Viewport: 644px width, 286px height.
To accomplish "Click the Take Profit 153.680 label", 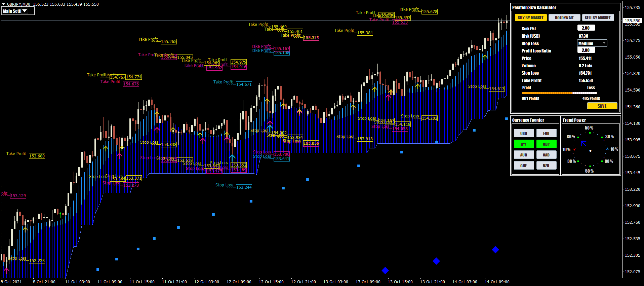I will [x=37, y=156].
